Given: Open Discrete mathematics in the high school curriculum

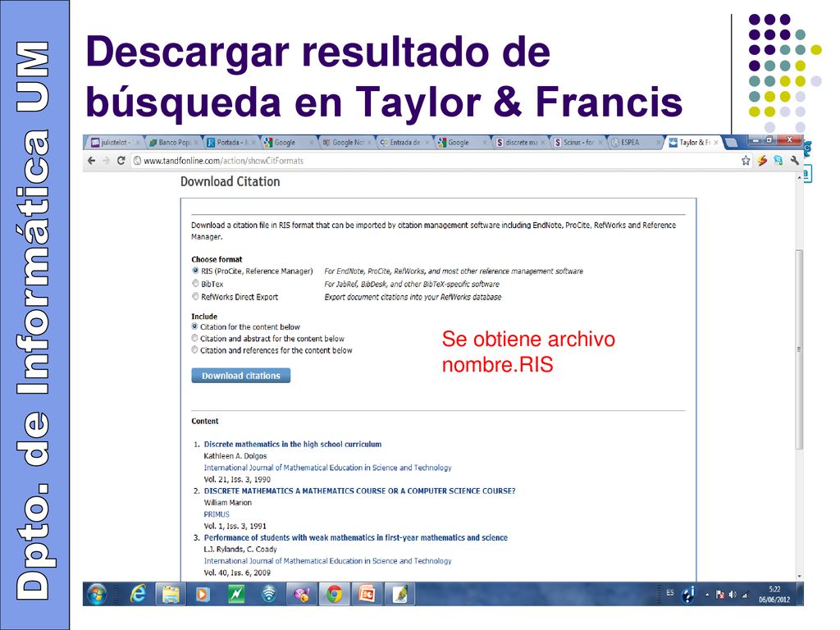Looking at the screenshot, I should click(293, 444).
